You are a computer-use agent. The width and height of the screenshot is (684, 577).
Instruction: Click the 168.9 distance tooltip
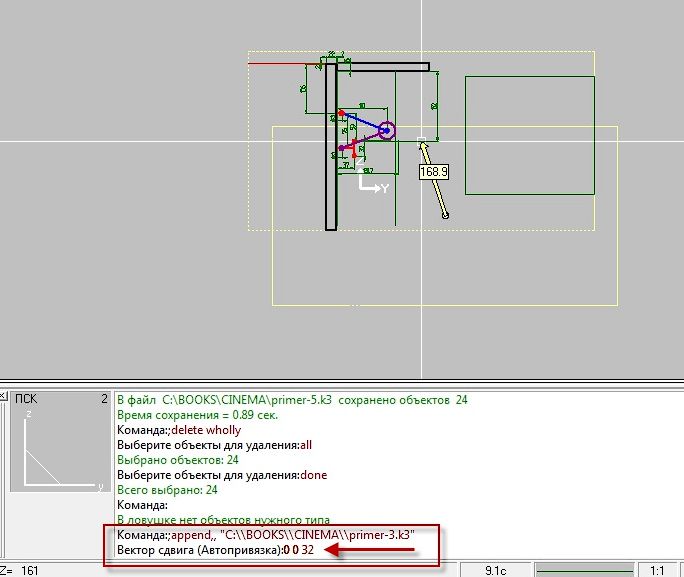coord(434,172)
